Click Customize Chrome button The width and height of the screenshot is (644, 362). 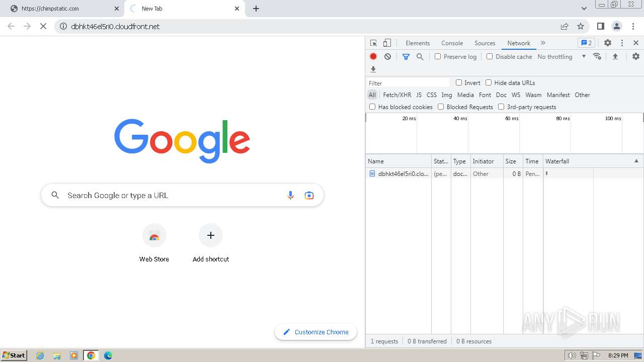[x=315, y=332]
